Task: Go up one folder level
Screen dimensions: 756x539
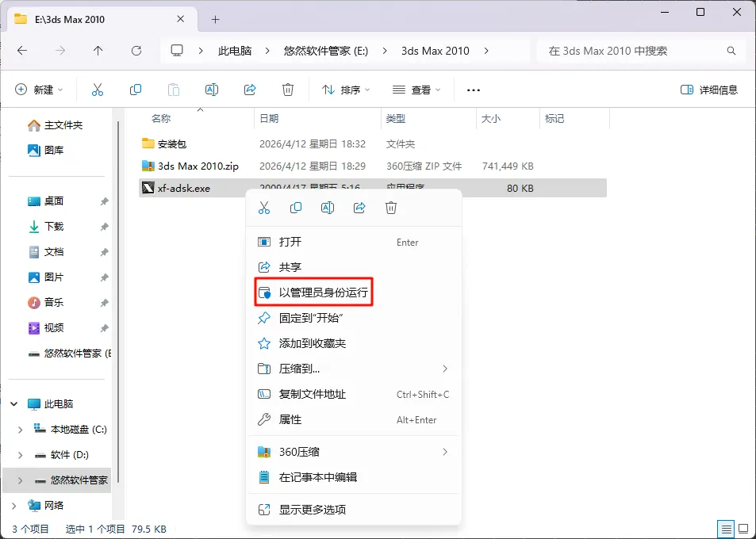Action: 98,51
